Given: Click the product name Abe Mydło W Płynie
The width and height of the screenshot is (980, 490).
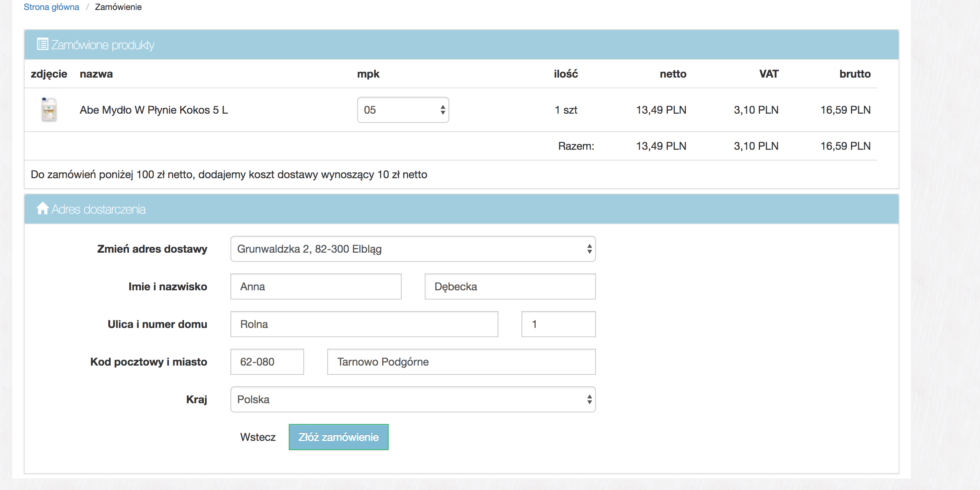Looking at the screenshot, I should pyautogui.click(x=154, y=110).
